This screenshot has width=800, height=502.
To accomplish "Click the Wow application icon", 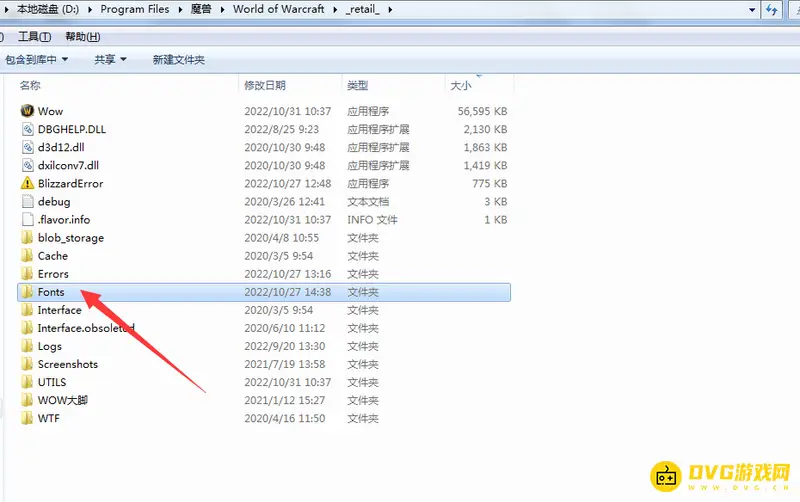I will pos(27,111).
